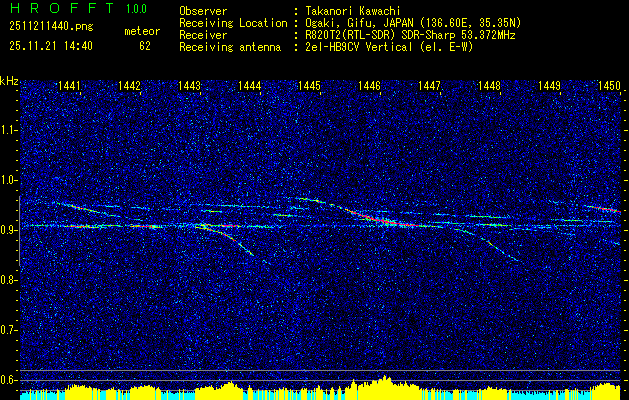Click the date stamp 25.11.21 14:40

pos(51,46)
